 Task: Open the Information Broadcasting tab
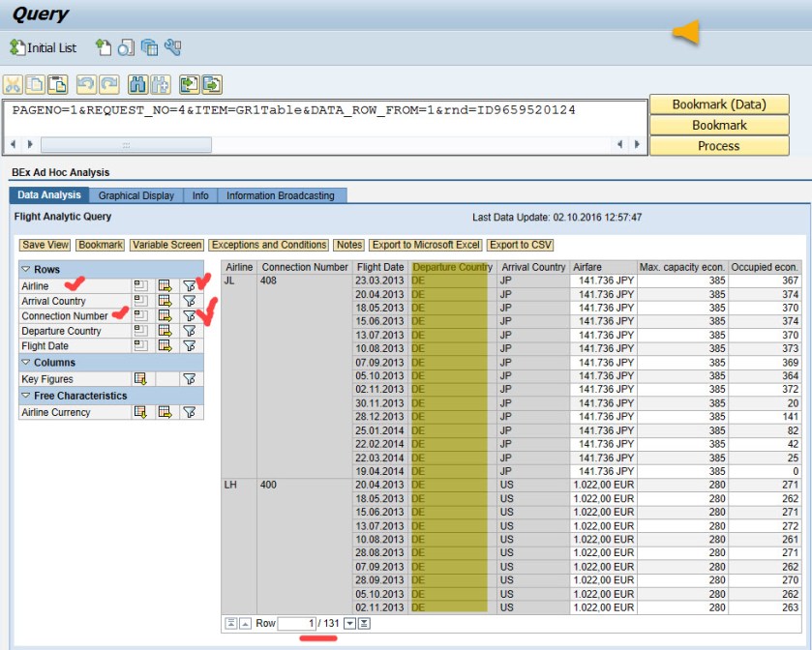[281, 195]
